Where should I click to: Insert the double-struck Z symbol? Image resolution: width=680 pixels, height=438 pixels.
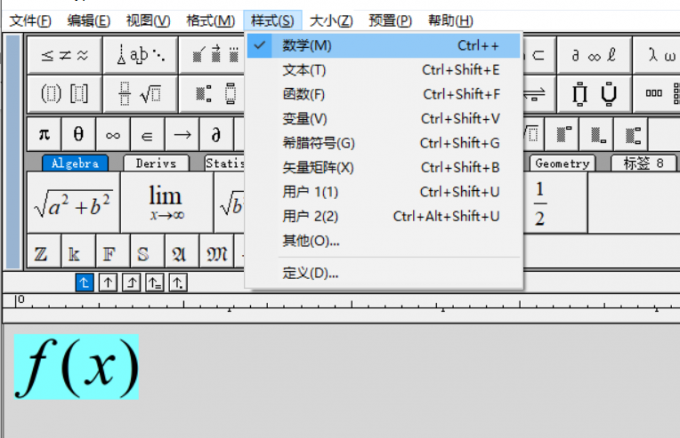tap(44, 252)
